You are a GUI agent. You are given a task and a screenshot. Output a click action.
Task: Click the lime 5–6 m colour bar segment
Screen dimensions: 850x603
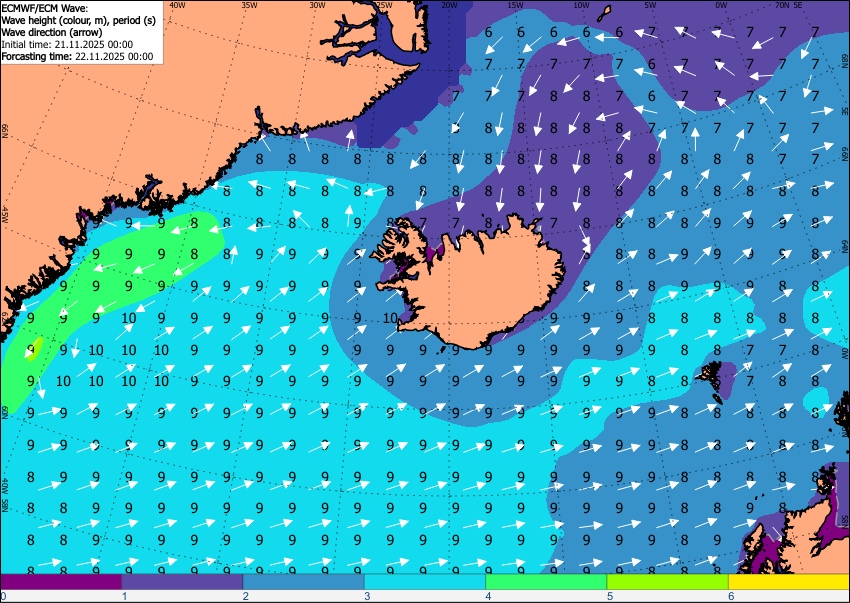668,582
